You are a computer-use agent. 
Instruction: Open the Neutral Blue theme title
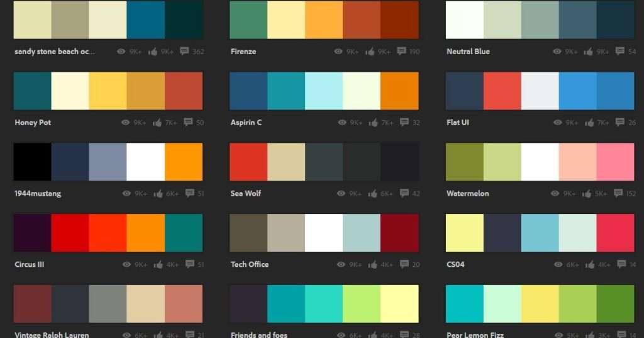468,52
